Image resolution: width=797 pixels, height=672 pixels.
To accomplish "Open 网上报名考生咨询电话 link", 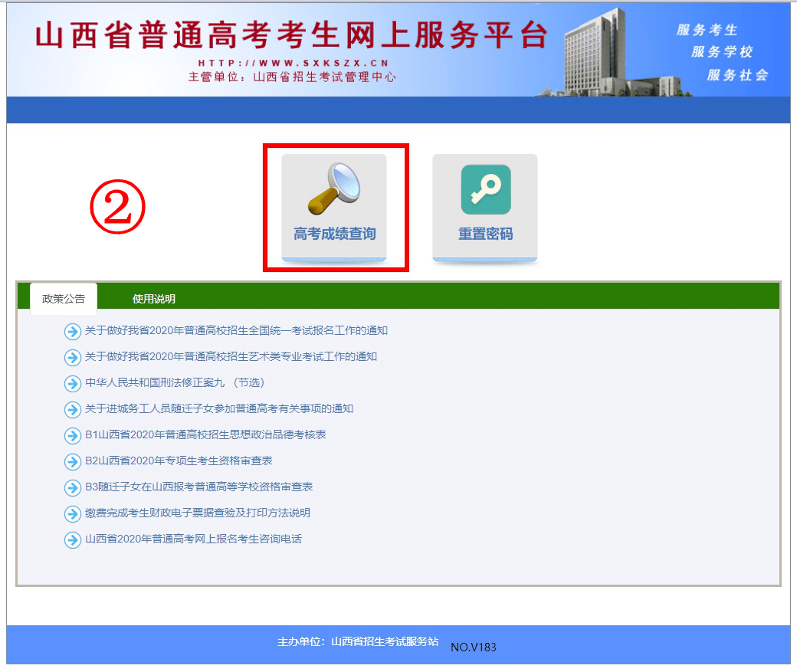I will pos(192,539).
